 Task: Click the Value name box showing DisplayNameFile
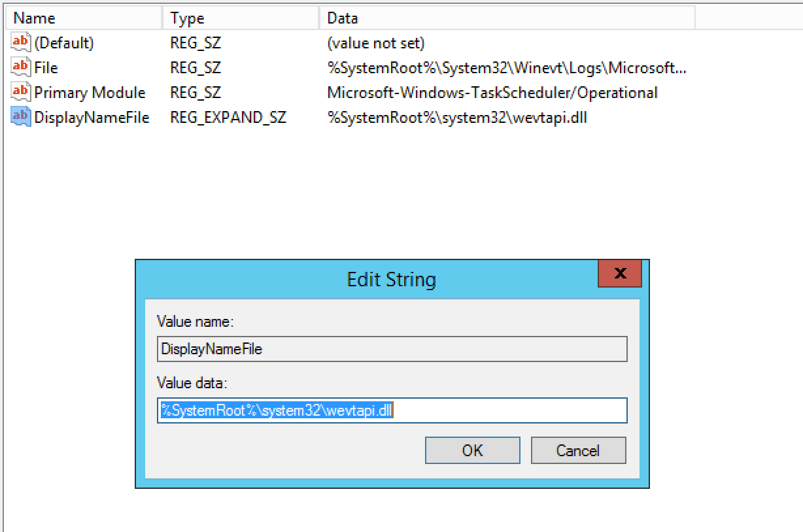point(392,349)
